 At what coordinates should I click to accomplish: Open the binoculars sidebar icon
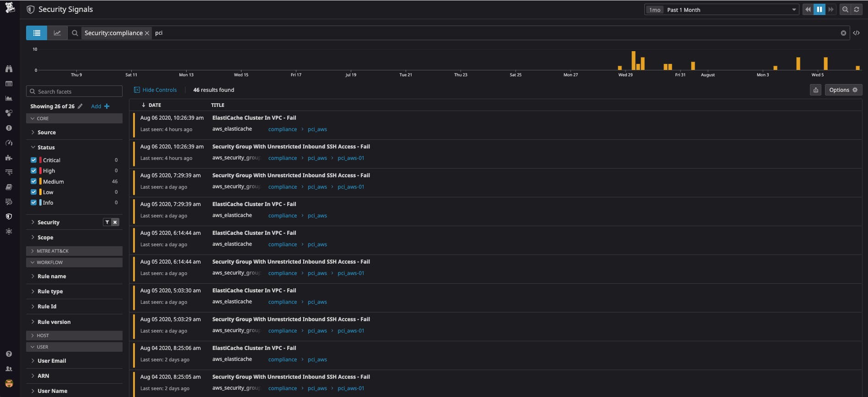[9, 69]
